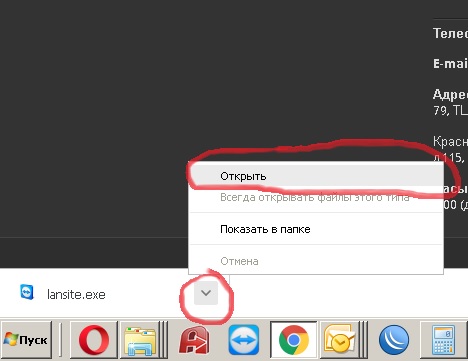468x361 pixels.
Task: Select Показать в папке menu entry
Action: 316,229
